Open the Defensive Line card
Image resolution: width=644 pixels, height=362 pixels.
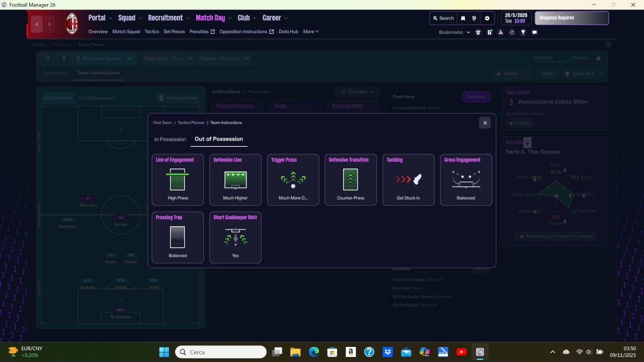[235, 179]
